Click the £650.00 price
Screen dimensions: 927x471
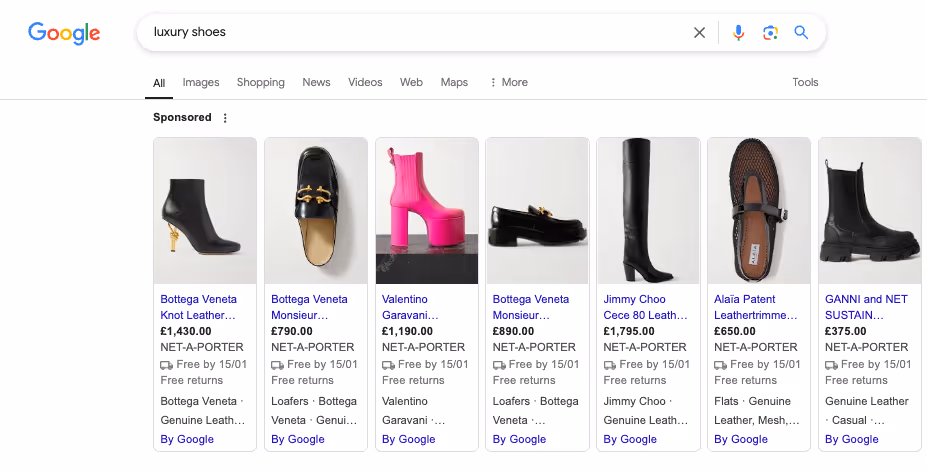point(735,332)
